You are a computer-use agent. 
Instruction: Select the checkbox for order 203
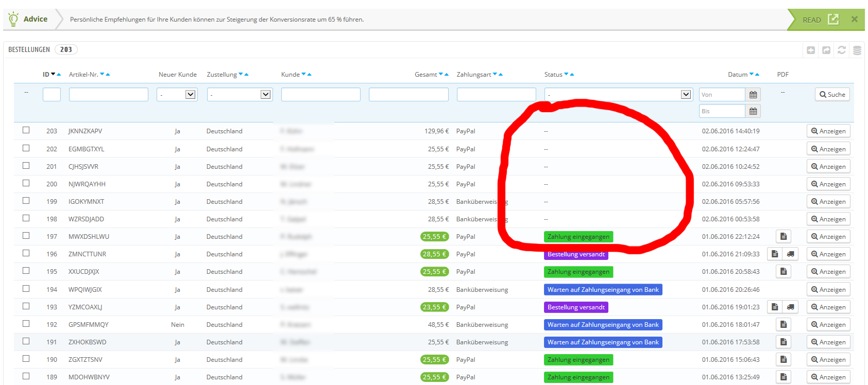pyautogui.click(x=26, y=130)
